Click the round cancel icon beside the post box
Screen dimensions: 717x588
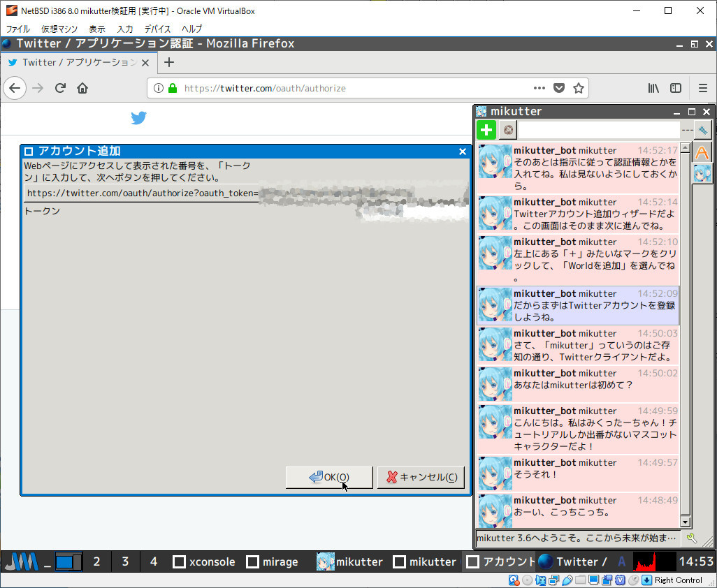[508, 130]
